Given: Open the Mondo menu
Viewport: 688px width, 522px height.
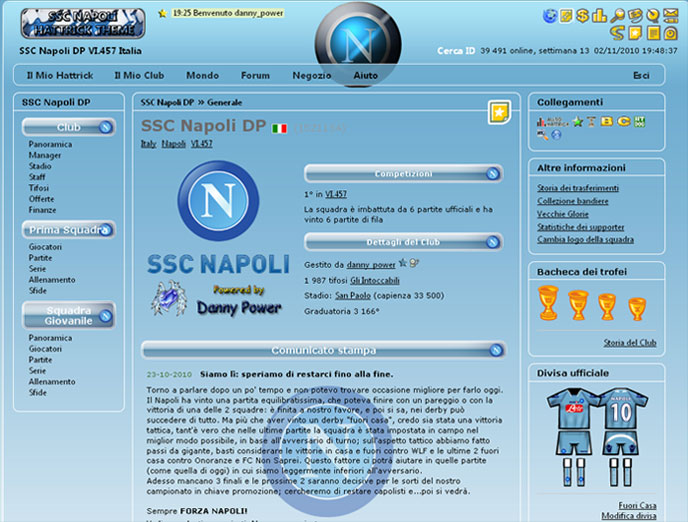Looking at the screenshot, I should point(202,75).
